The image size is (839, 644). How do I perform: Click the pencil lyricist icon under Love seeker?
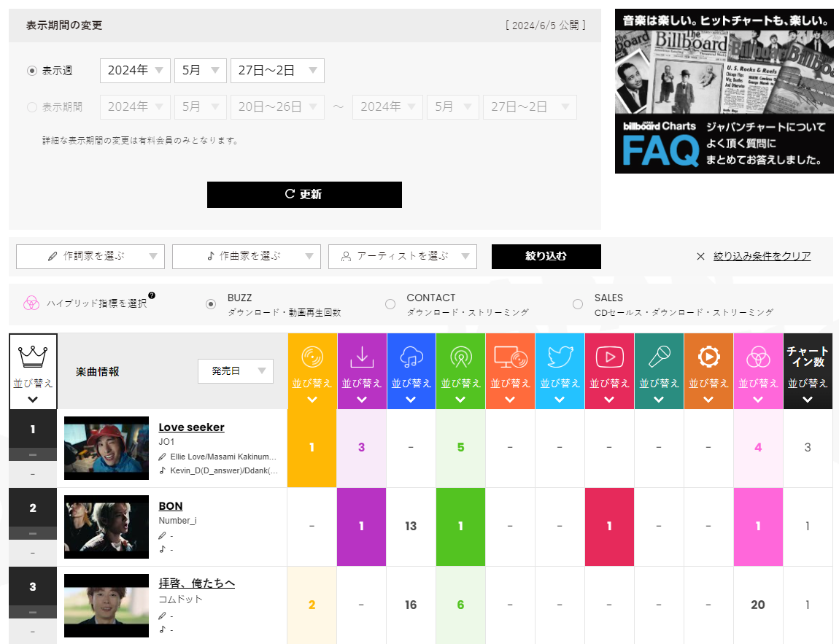pyautogui.click(x=162, y=457)
